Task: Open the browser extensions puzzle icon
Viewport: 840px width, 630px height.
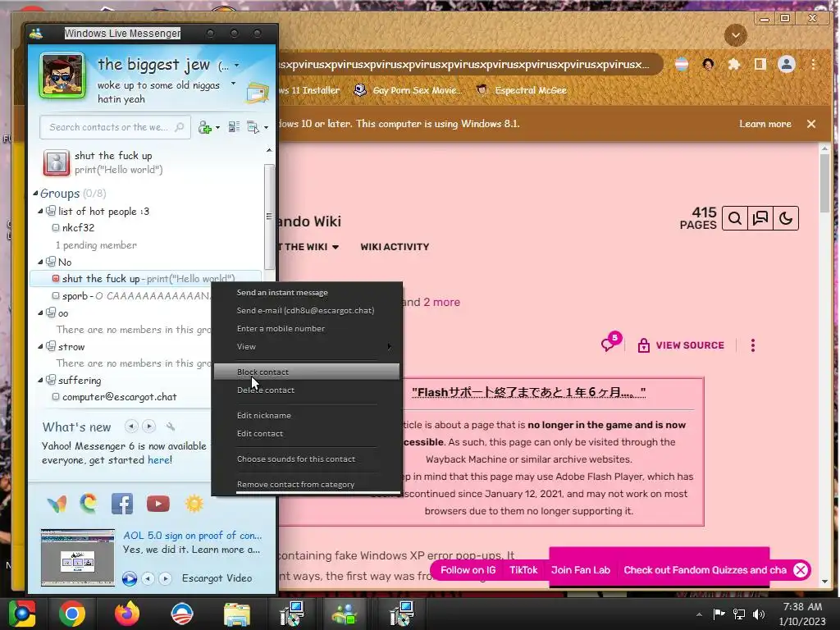Action: click(x=734, y=64)
